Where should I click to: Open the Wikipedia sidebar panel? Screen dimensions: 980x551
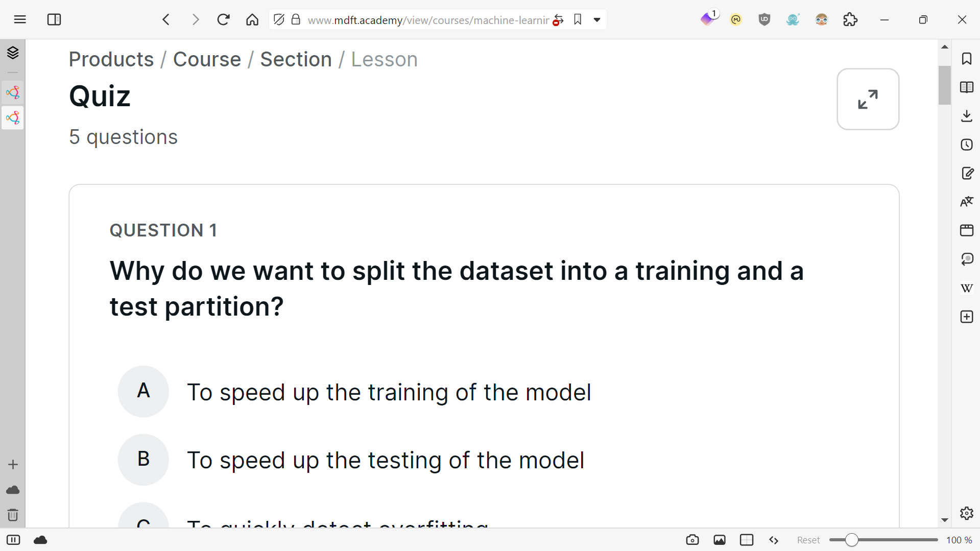point(966,288)
